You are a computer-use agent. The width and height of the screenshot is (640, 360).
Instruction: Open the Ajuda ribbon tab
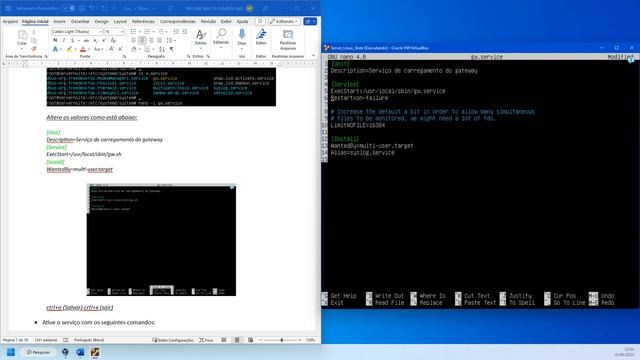pyautogui.click(x=242, y=21)
